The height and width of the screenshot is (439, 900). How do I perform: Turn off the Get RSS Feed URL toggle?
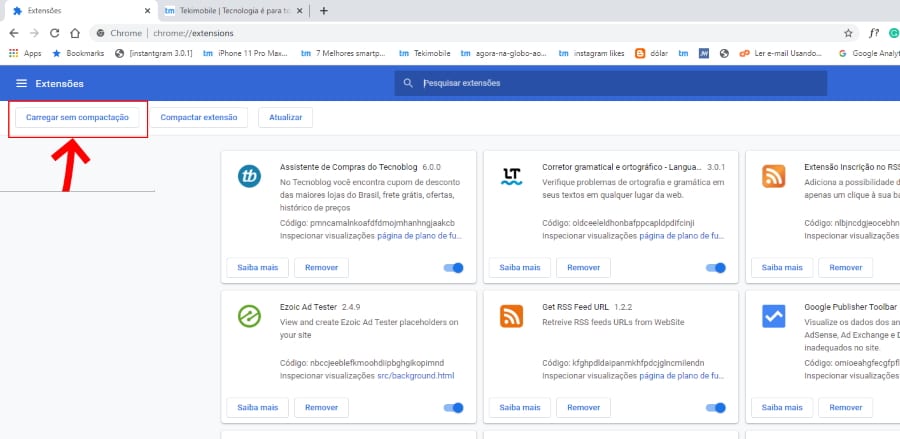(716, 407)
